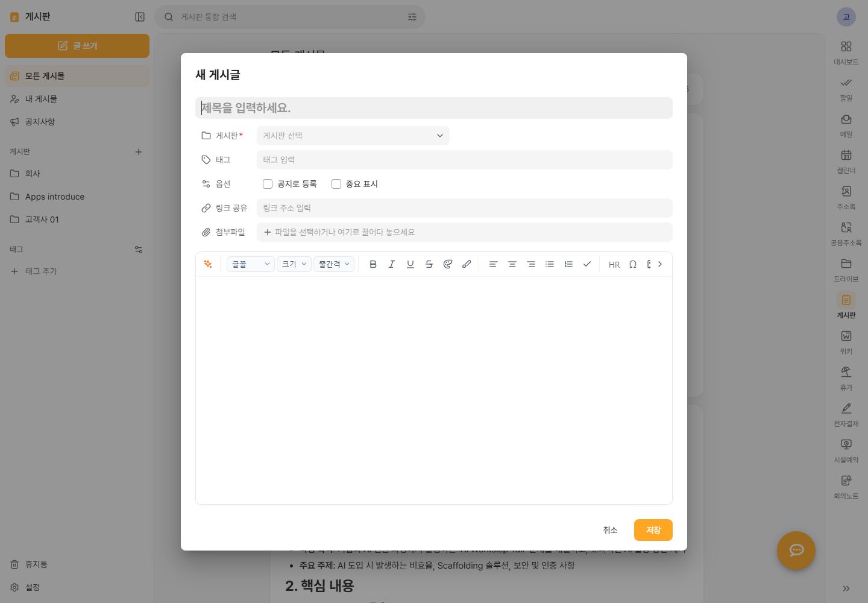
Task: Click the 저장 button
Action: 653,530
